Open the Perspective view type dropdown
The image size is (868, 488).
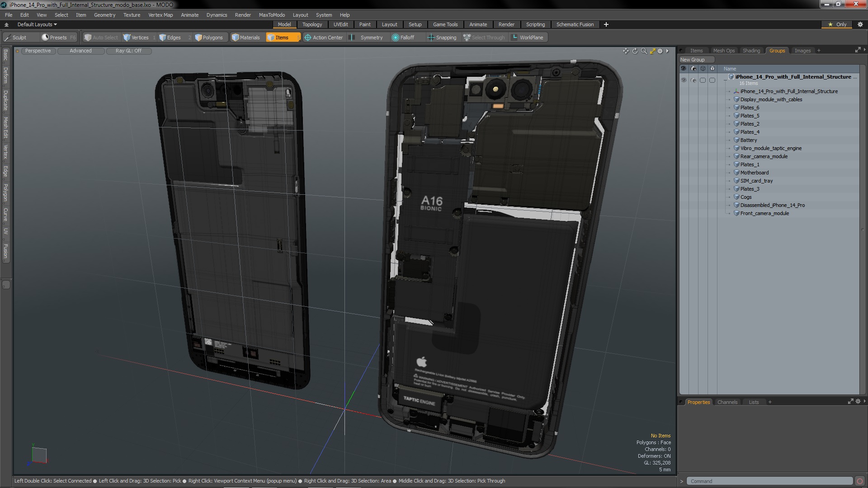coord(38,51)
